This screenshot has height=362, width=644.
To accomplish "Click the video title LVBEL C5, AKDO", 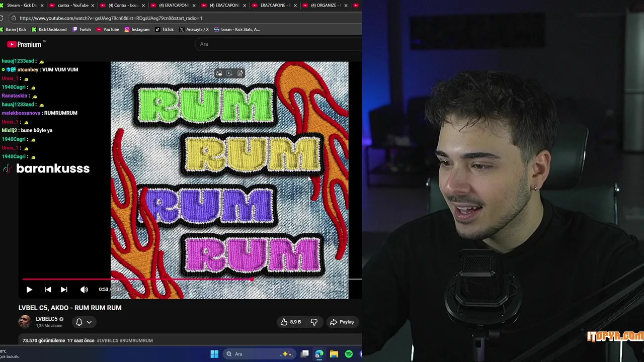I will [x=70, y=308].
